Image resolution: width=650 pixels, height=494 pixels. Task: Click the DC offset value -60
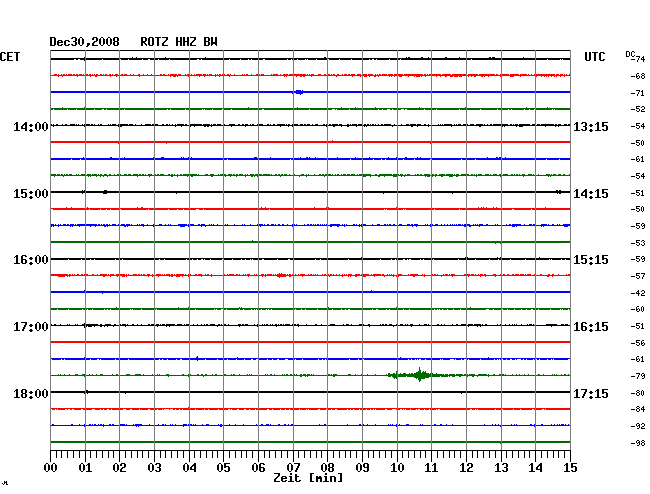point(638,309)
